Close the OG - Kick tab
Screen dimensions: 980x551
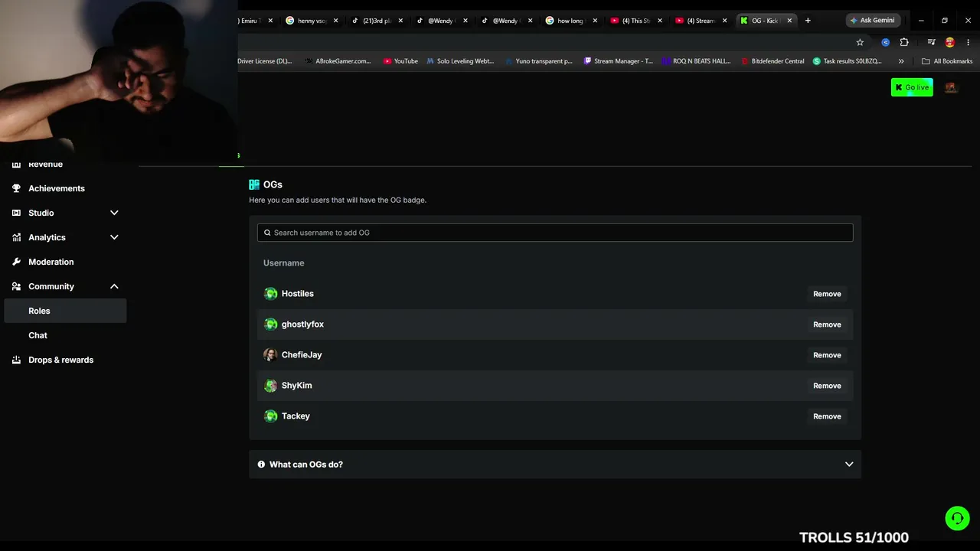click(790, 21)
